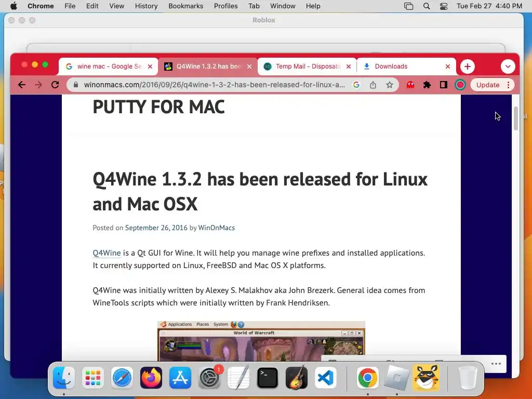Open the File menu

click(x=70, y=6)
